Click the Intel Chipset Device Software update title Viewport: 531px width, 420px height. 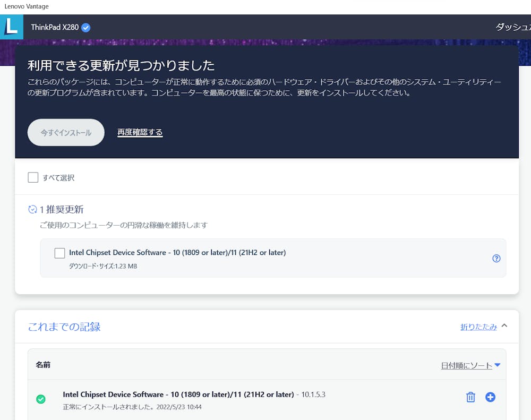tap(177, 252)
